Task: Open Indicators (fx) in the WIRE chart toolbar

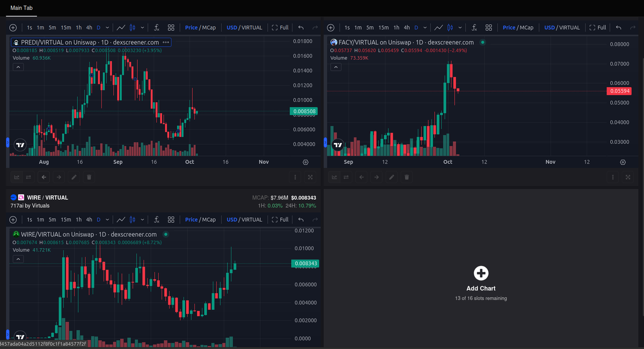Action: click(x=157, y=220)
